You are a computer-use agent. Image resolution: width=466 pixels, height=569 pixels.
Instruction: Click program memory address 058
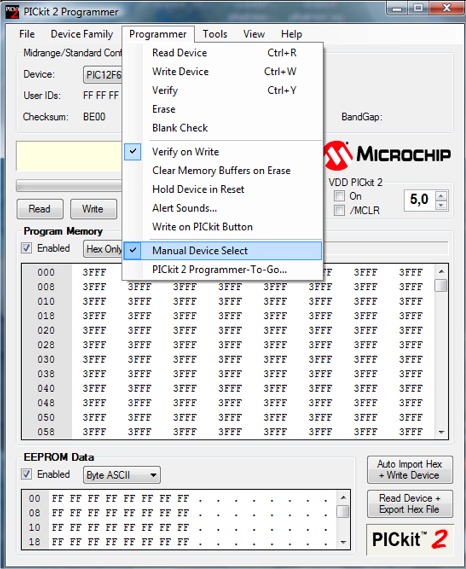click(46, 432)
